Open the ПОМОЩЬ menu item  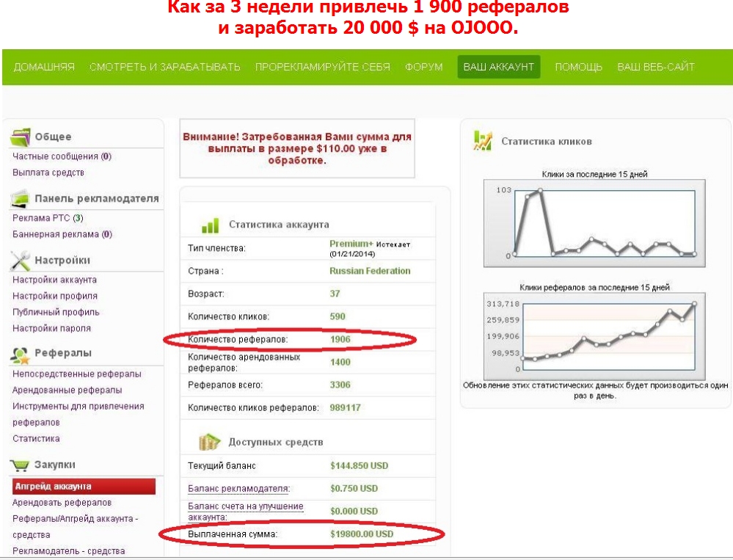(x=579, y=67)
